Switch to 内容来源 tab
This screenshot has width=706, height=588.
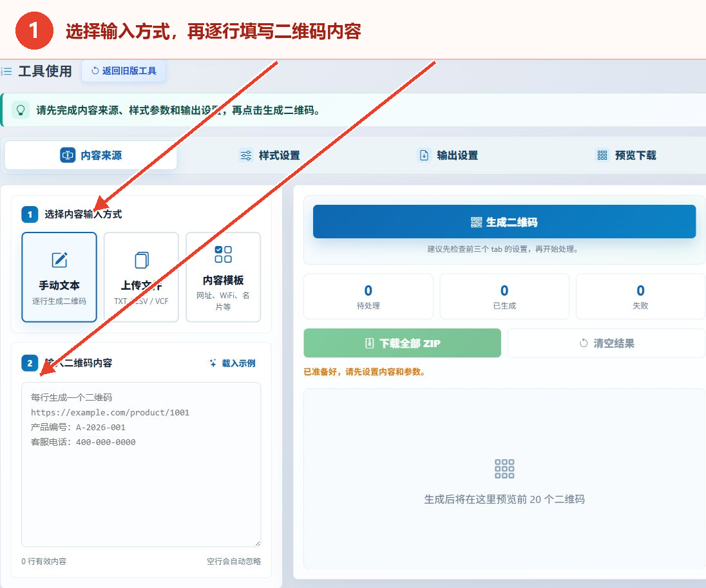pos(91,155)
